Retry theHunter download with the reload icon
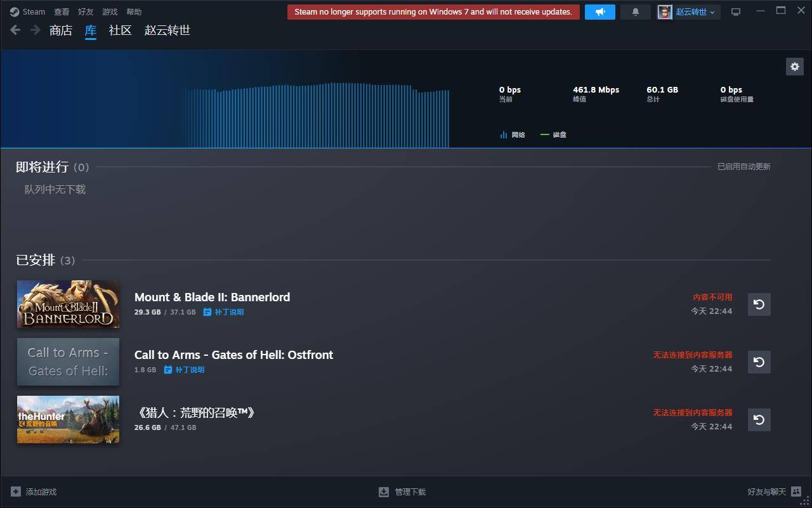 759,420
